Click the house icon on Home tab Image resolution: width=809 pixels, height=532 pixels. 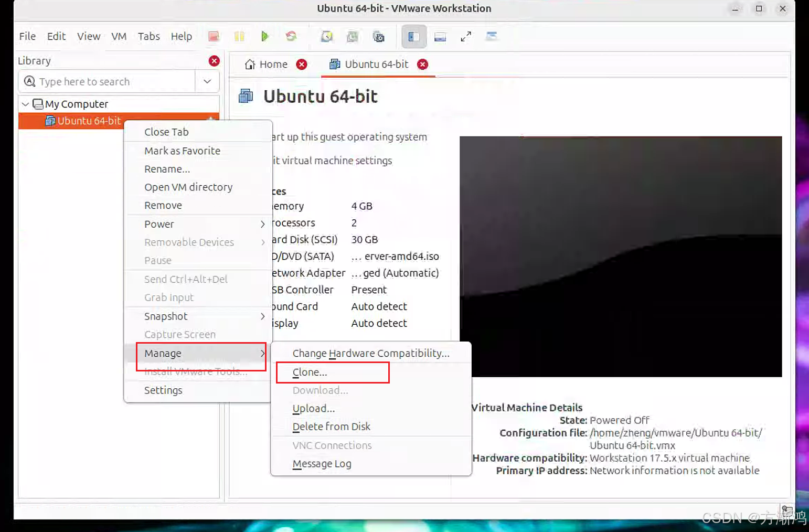click(250, 64)
